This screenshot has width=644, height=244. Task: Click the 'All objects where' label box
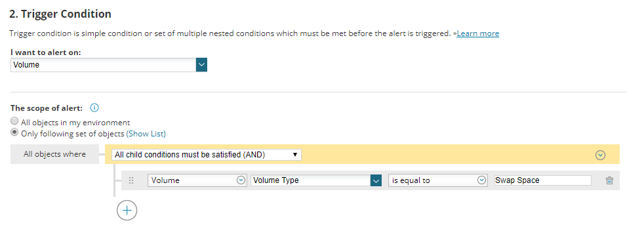(x=54, y=154)
